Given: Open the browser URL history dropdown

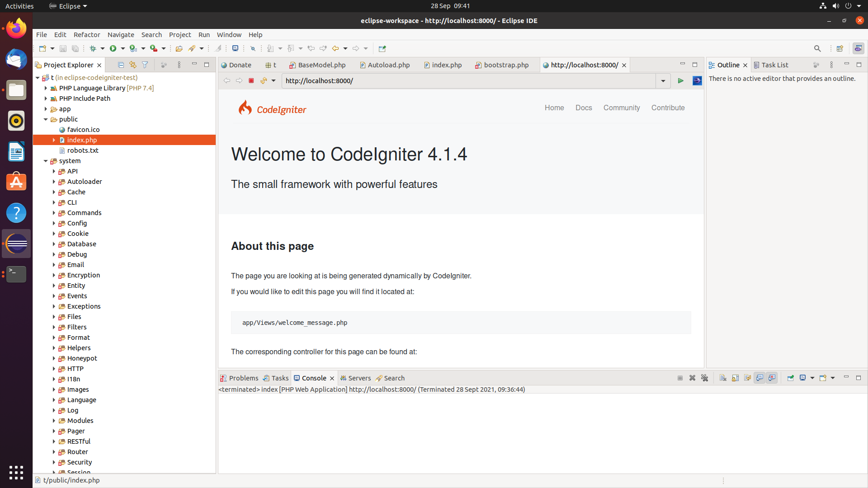Looking at the screenshot, I should [663, 81].
